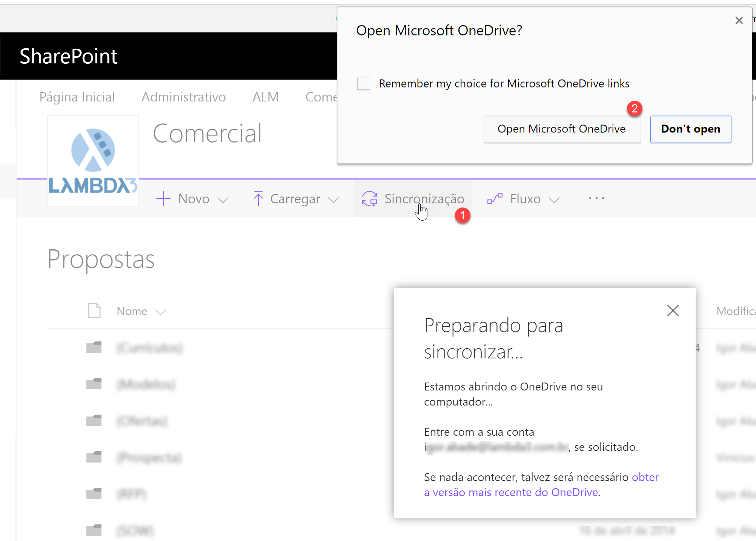The height and width of the screenshot is (541, 756).
Task: Click the Propostas library heading
Action: [101, 260]
